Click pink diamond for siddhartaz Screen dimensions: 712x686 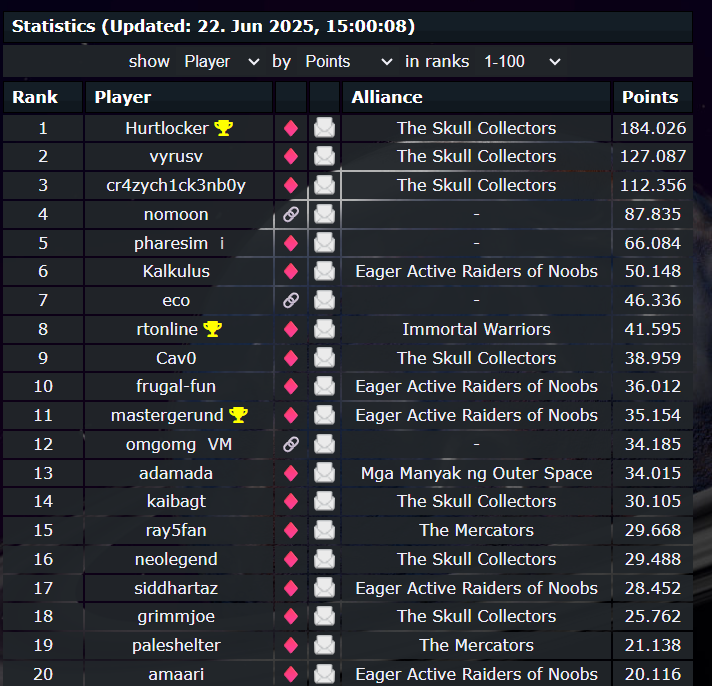[x=291, y=588]
